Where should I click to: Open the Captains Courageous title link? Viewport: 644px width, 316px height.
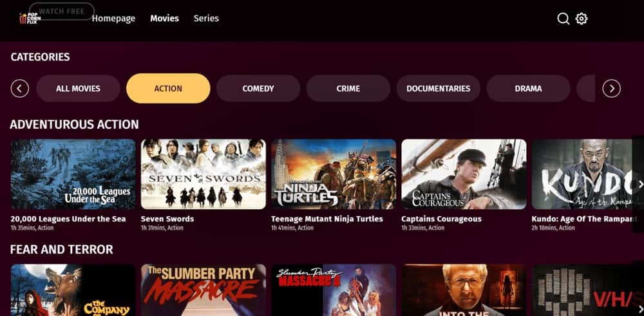[441, 219]
